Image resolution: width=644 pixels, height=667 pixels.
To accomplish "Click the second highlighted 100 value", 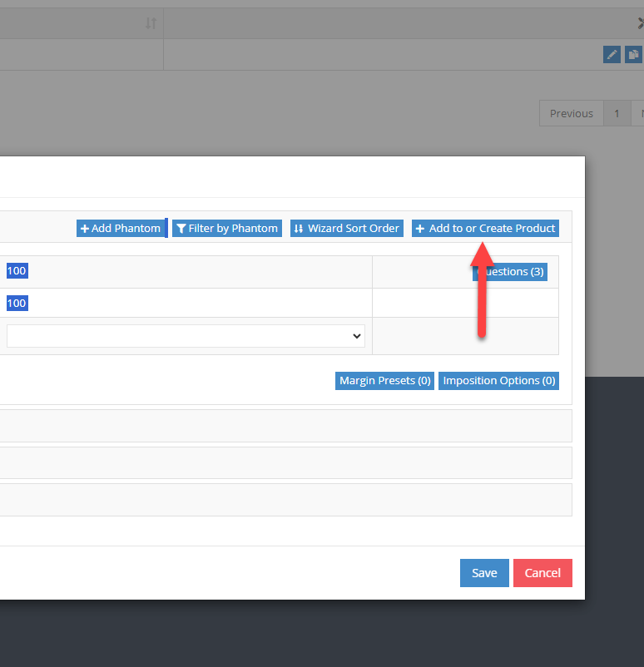I will pos(17,304).
